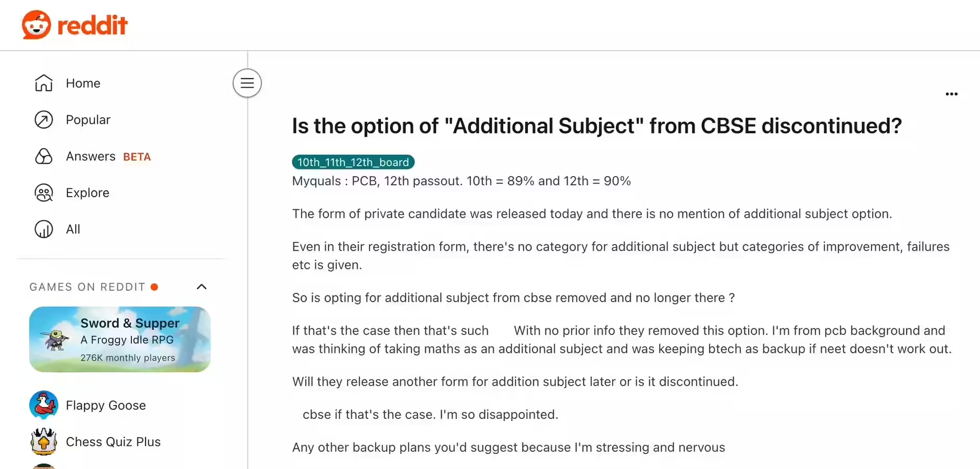980x469 pixels.
Task: Open the Answers BETA page
Action: (x=108, y=156)
